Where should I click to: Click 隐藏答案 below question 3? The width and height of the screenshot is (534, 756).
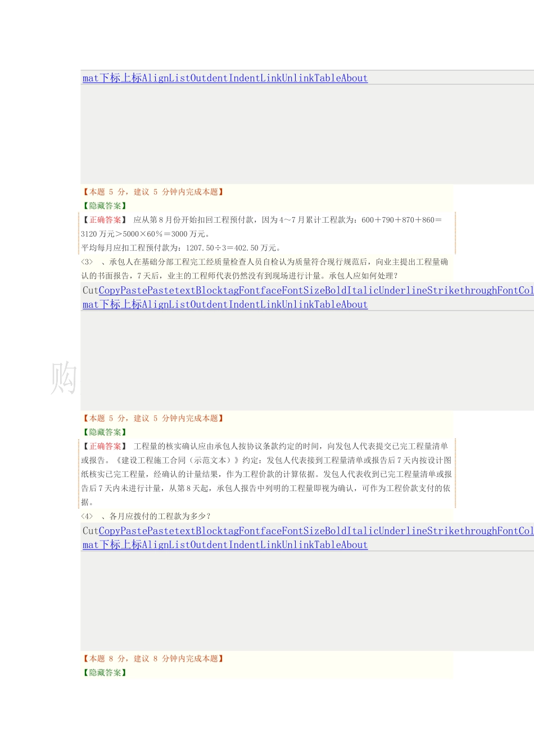click(x=104, y=432)
